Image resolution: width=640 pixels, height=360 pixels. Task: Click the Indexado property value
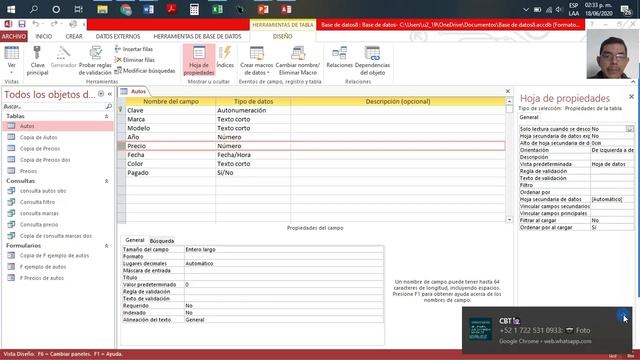tap(284, 313)
